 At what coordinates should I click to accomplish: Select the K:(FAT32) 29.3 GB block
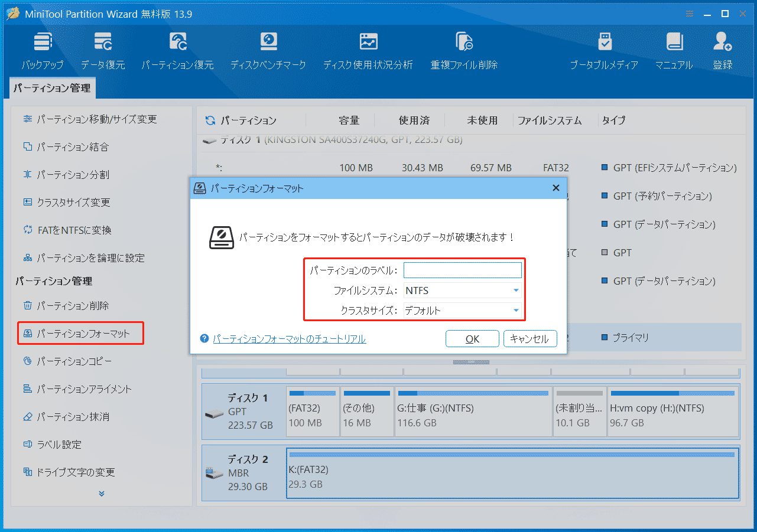point(512,472)
